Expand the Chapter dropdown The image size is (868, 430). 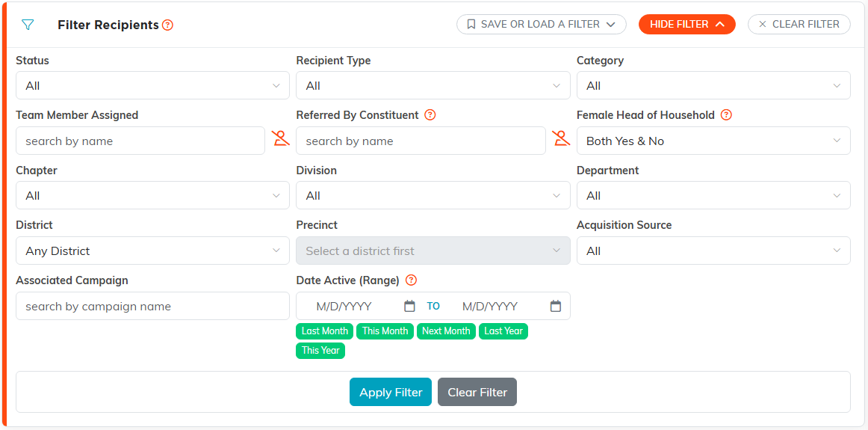pyautogui.click(x=153, y=195)
